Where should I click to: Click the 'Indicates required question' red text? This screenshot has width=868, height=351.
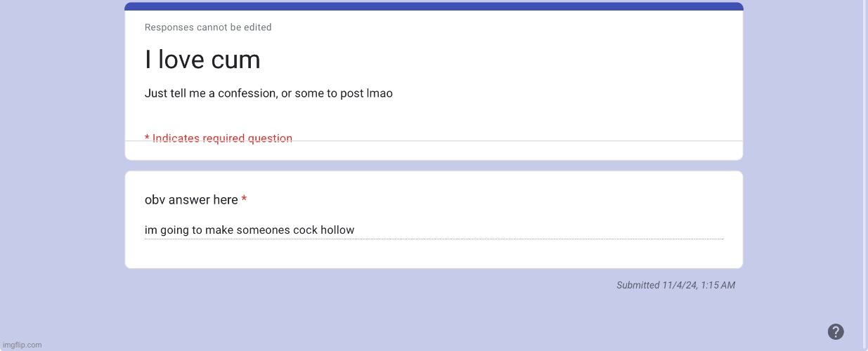tap(222, 138)
